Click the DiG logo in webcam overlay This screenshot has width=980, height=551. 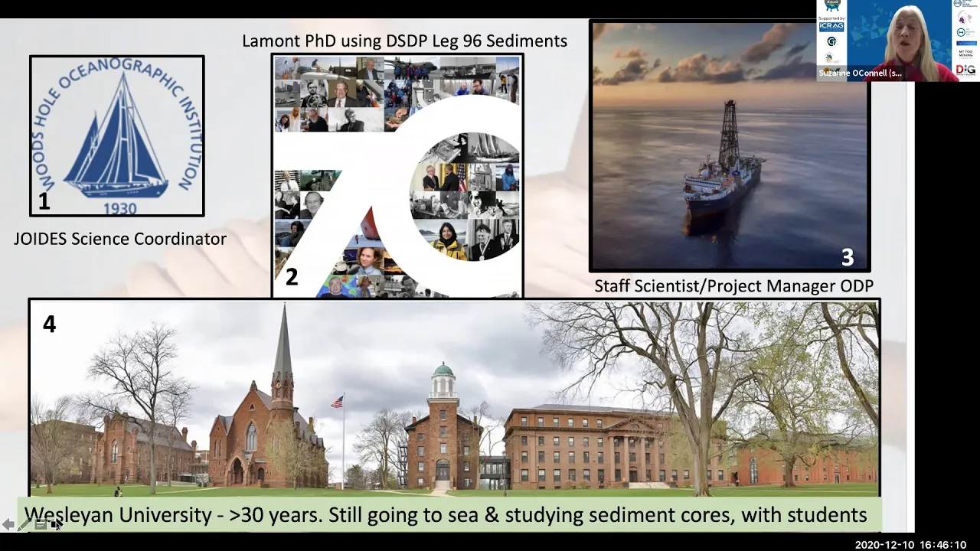click(965, 70)
